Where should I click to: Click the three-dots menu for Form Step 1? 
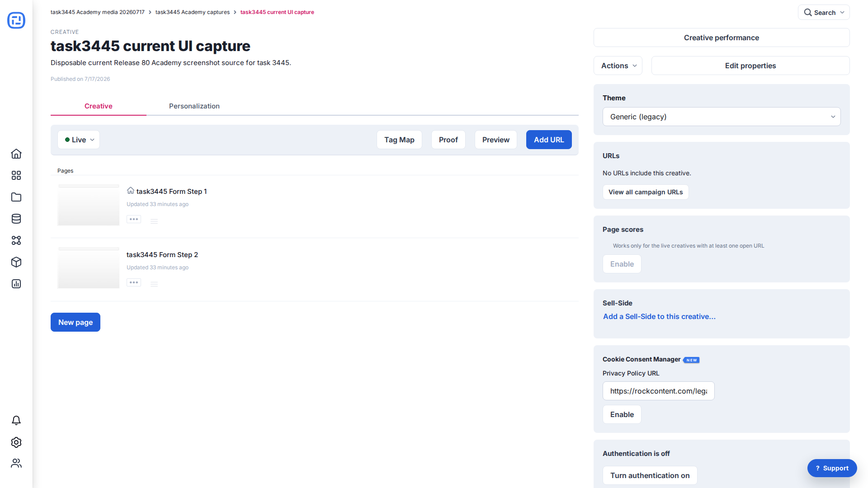click(x=134, y=219)
